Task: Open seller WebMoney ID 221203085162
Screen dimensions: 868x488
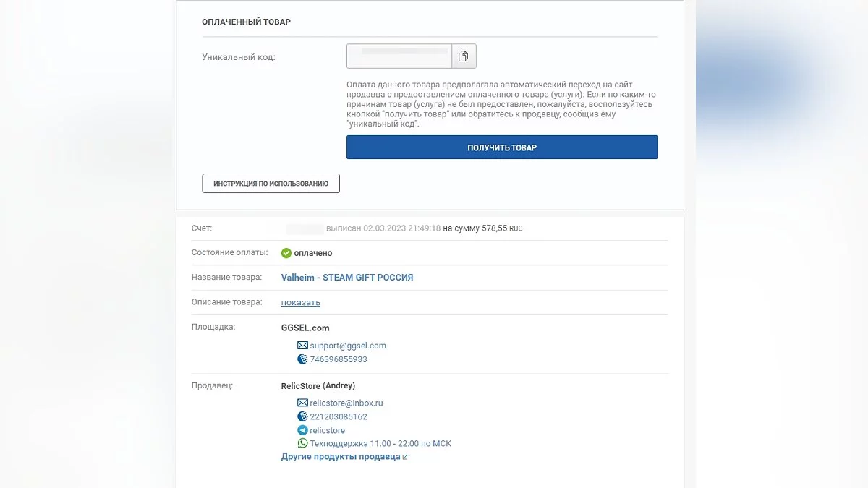Action: click(x=339, y=416)
